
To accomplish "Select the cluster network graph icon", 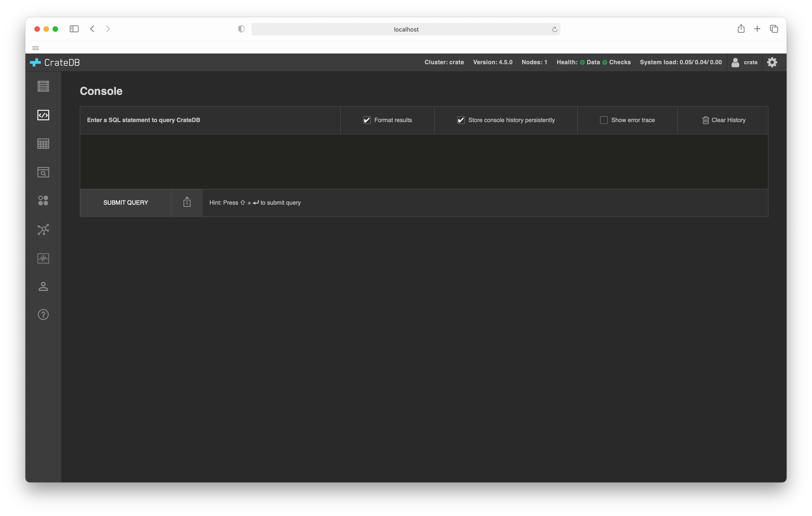I will (x=43, y=229).
